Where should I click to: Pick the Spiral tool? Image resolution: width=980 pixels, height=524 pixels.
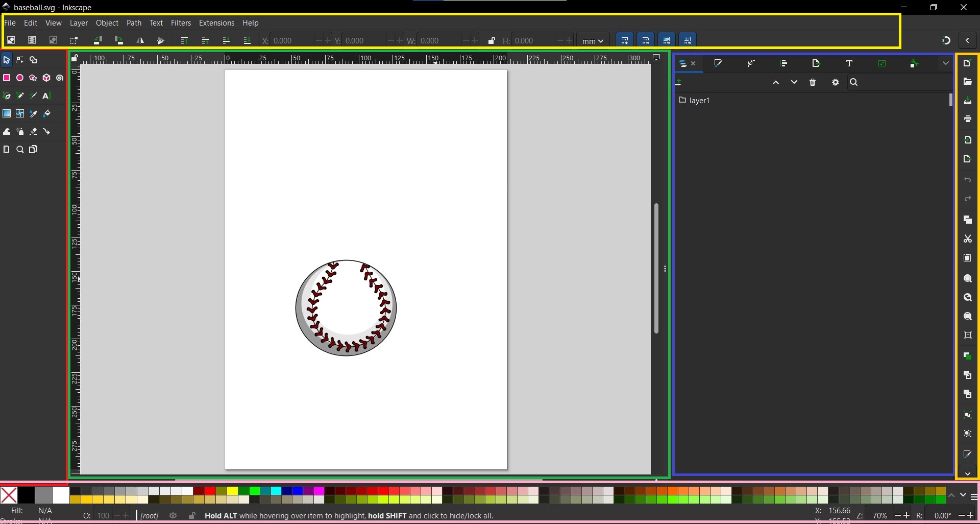[x=60, y=78]
